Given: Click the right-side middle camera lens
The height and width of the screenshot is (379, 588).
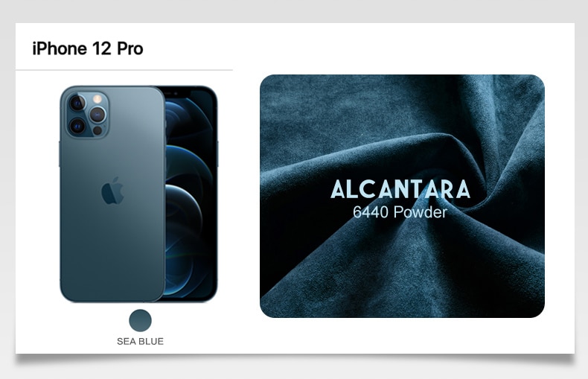Looking at the screenshot, I should coord(98,115).
